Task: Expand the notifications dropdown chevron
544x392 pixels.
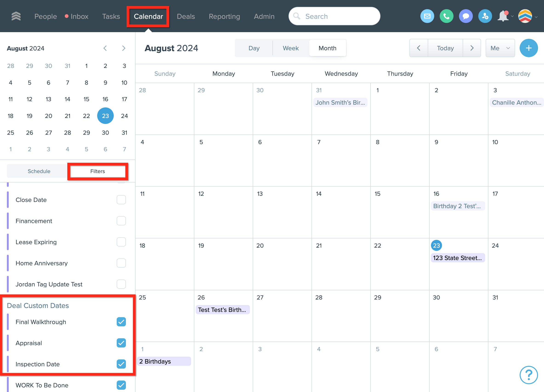Action: pyautogui.click(x=512, y=17)
